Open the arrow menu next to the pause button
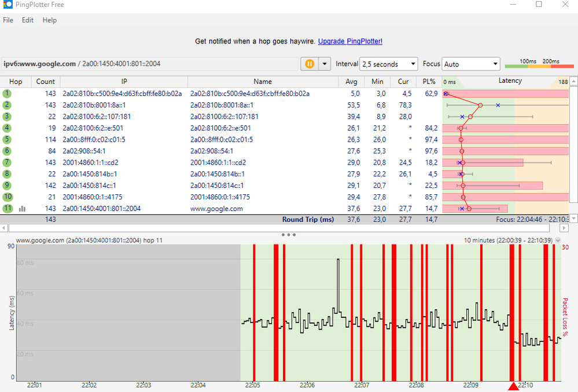 pos(324,64)
